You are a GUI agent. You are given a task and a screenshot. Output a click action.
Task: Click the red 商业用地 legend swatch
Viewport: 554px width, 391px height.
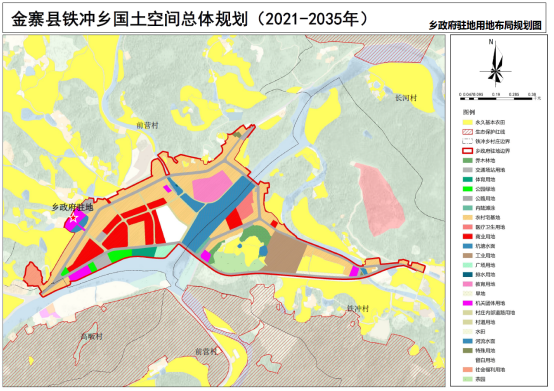[467, 237]
